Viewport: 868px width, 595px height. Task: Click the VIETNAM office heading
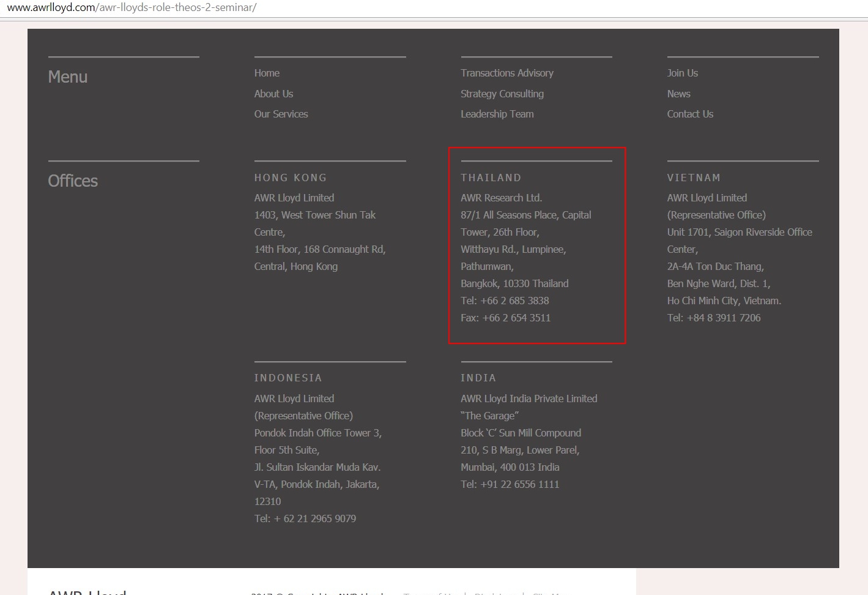click(x=694, y=178)
